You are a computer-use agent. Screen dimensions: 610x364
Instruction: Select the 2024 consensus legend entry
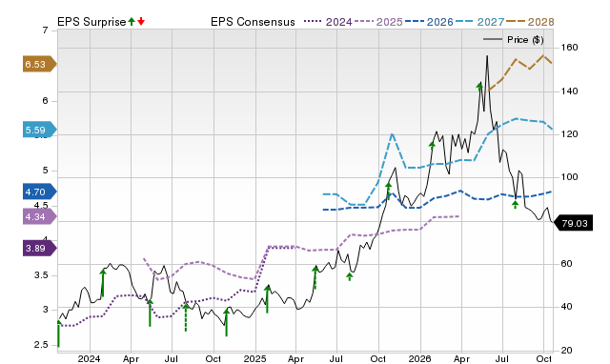click(x=328, y=22)
